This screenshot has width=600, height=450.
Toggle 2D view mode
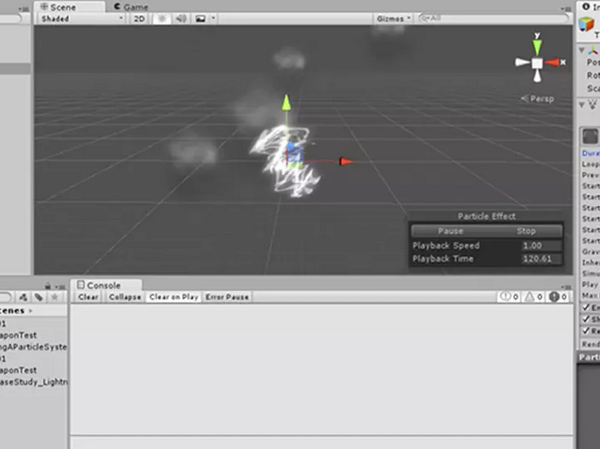tap(139, 18)
